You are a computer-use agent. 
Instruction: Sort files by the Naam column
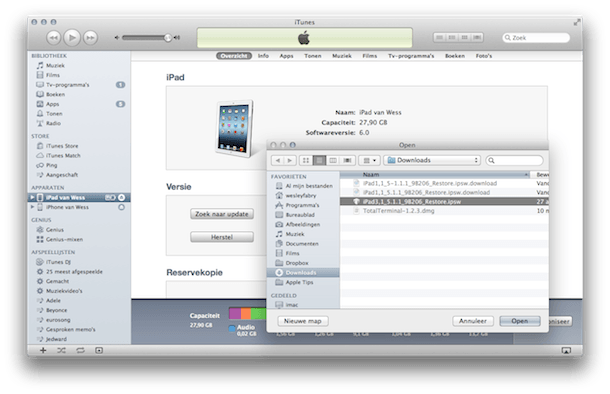point(435,175)
